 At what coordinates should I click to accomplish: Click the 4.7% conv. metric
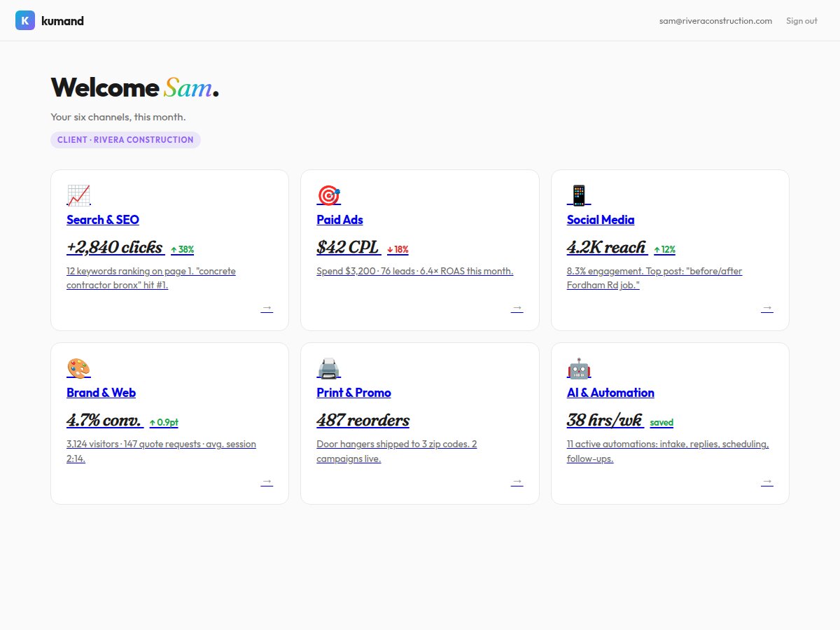(x=104, y=420)
